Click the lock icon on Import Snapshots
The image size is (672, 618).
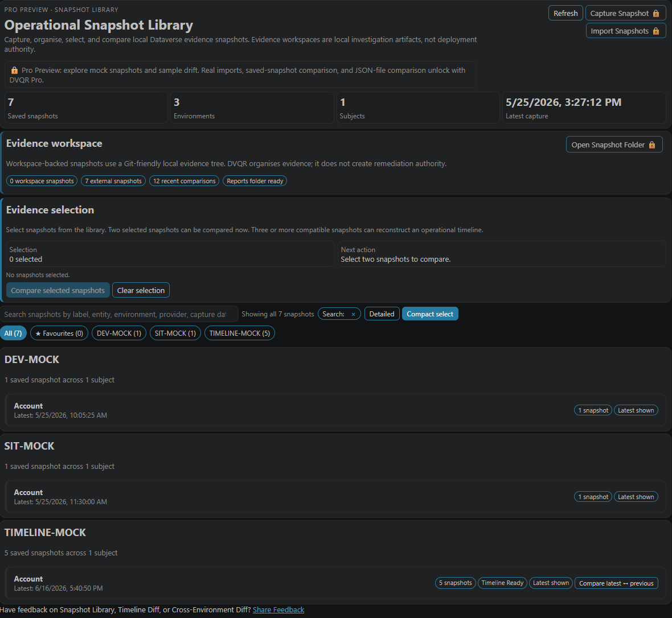[x=655, y=31]
